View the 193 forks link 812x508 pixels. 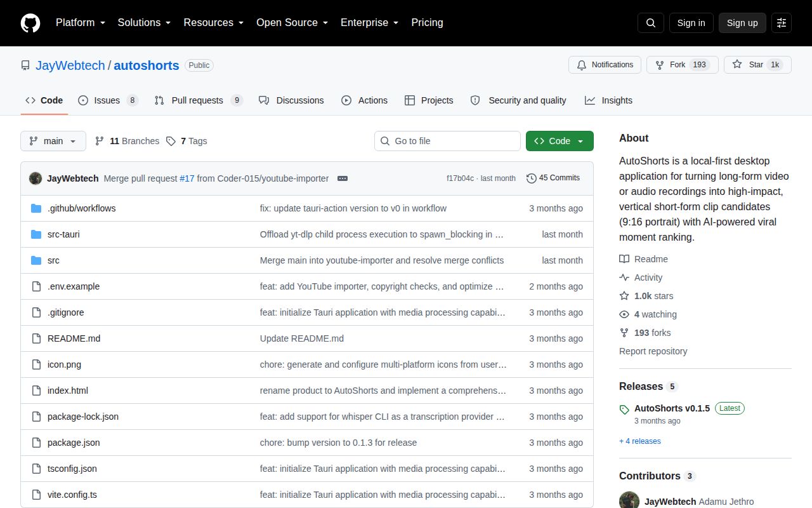[x=645, y=333]
